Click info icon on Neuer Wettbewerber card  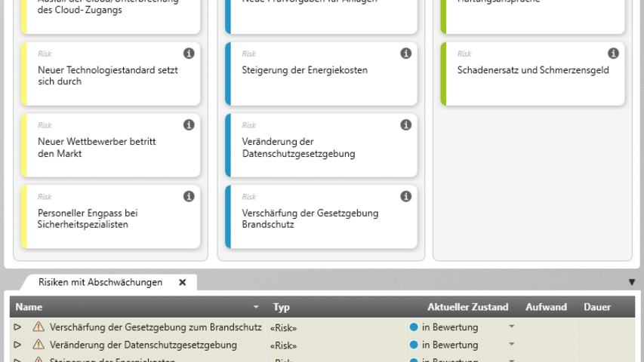(189, 125)
